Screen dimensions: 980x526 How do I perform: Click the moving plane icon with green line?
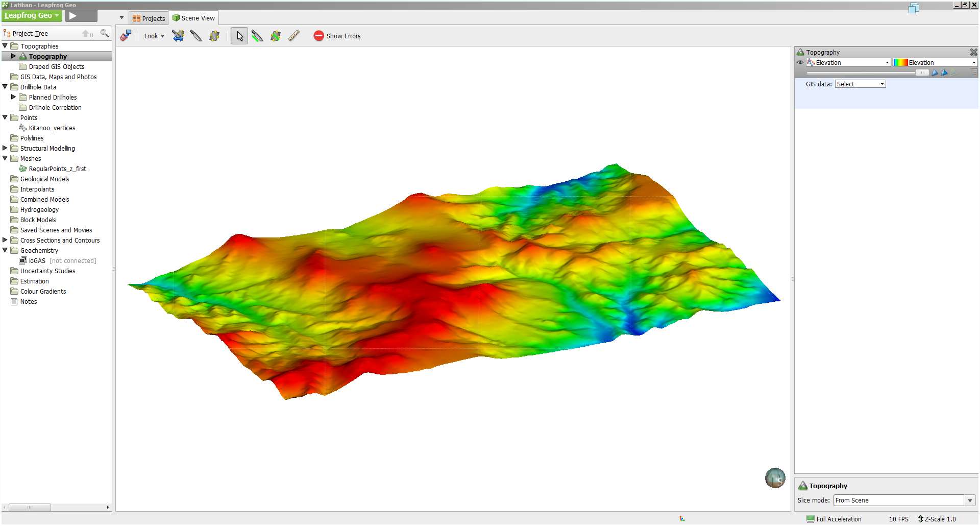276,36
